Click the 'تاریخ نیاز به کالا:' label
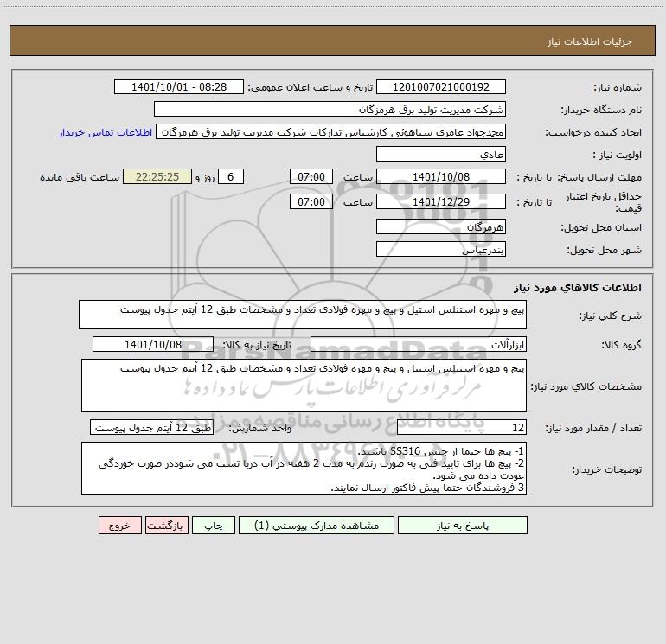 pyautogui.click(x=257, y=345)
